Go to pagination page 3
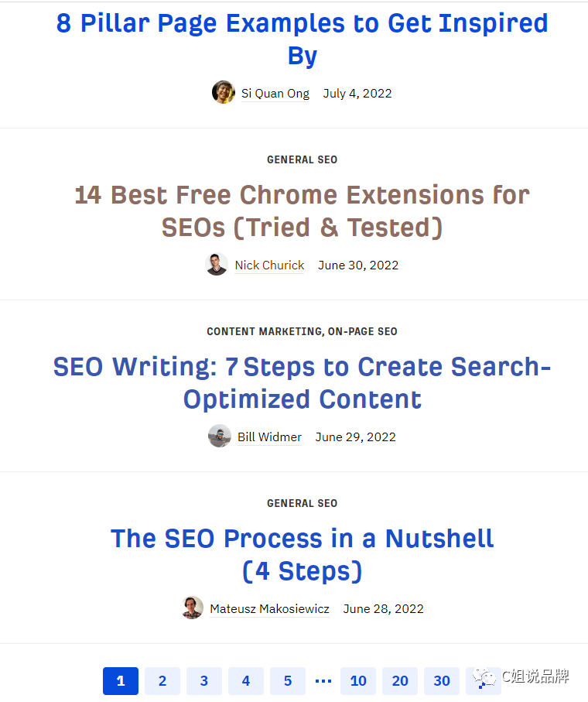 point(204,681)
